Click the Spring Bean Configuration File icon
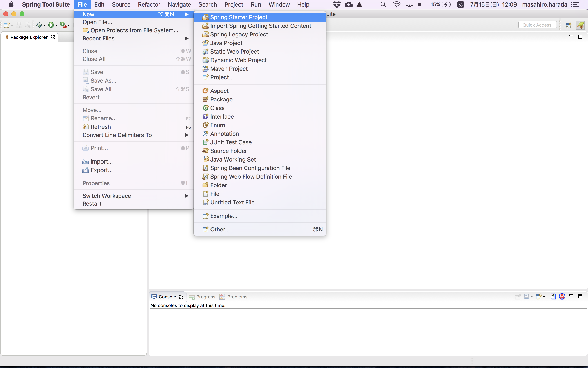Screen dimensions: 588x368 (x=205, y=168)
